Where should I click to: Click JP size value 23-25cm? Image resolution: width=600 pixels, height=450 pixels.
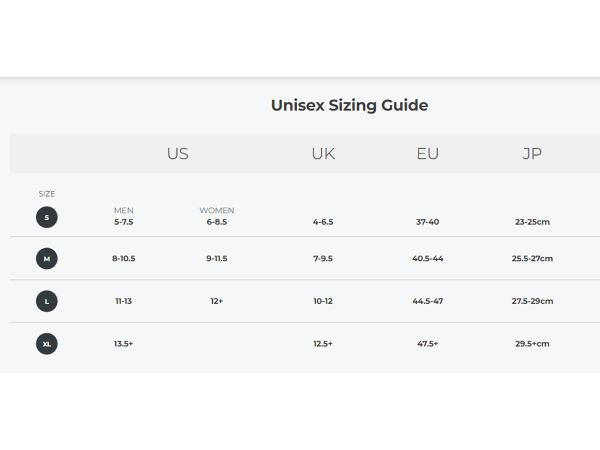pyautogui.click(x=532, y=222)
